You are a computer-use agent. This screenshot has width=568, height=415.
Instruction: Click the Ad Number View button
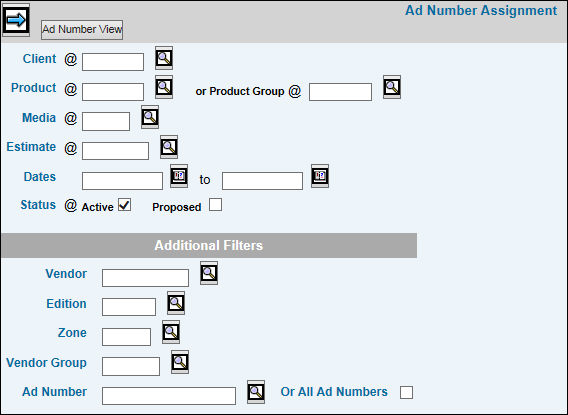click(x=82, y=30)
